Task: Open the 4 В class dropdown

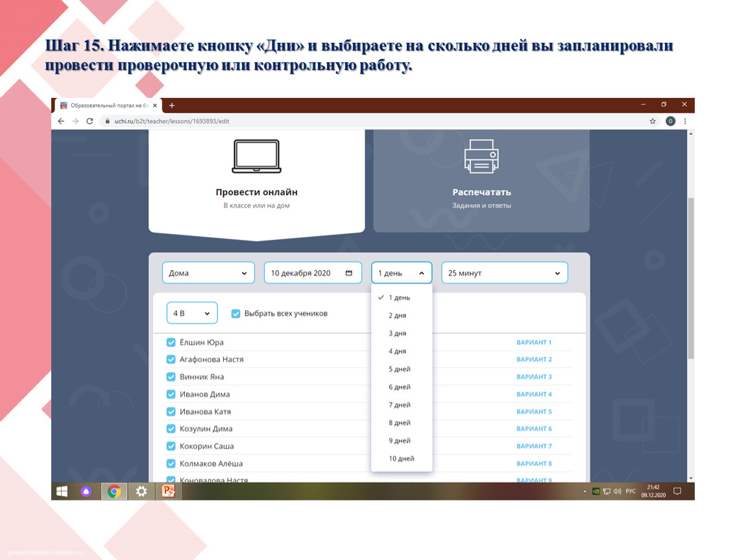Action: (x=191, y=314)
